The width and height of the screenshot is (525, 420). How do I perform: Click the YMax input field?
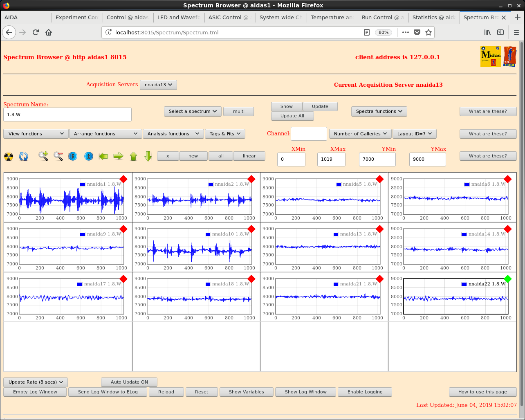coord(427,159)
